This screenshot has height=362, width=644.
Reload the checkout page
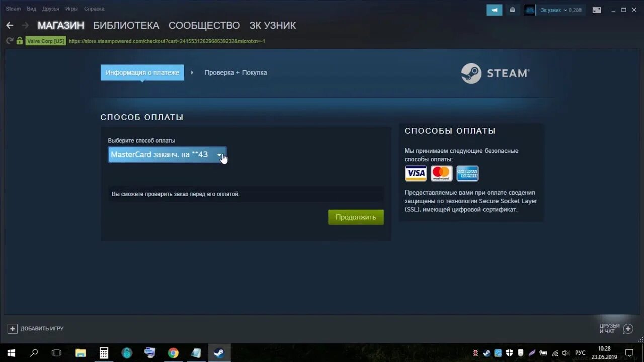tap(10, 41)
